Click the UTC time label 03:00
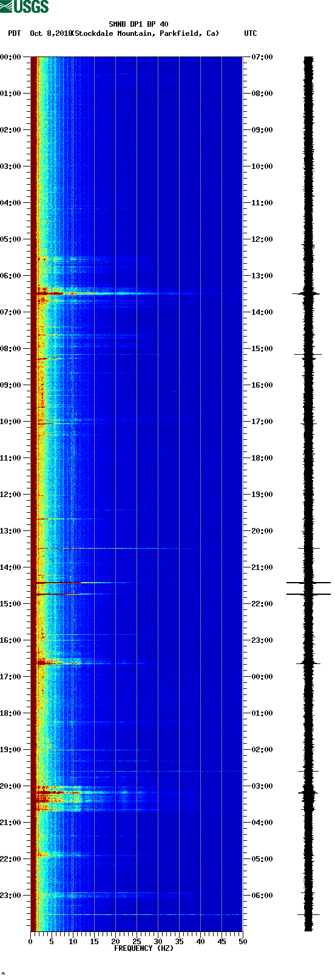The width and height of the screenshot is (335, 980). (x=262, y=786)
